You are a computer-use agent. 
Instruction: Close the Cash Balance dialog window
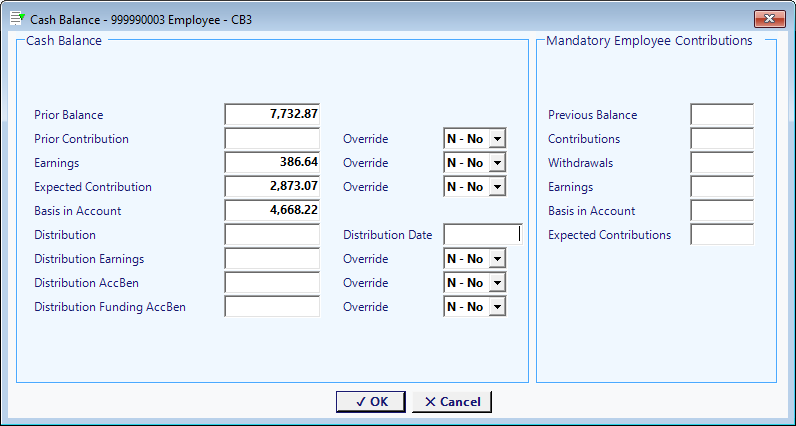(x=770, y=19)
